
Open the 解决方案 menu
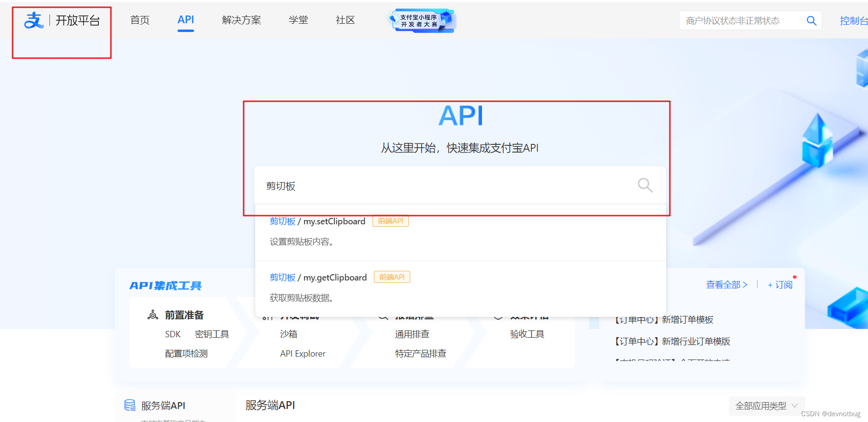241,20
